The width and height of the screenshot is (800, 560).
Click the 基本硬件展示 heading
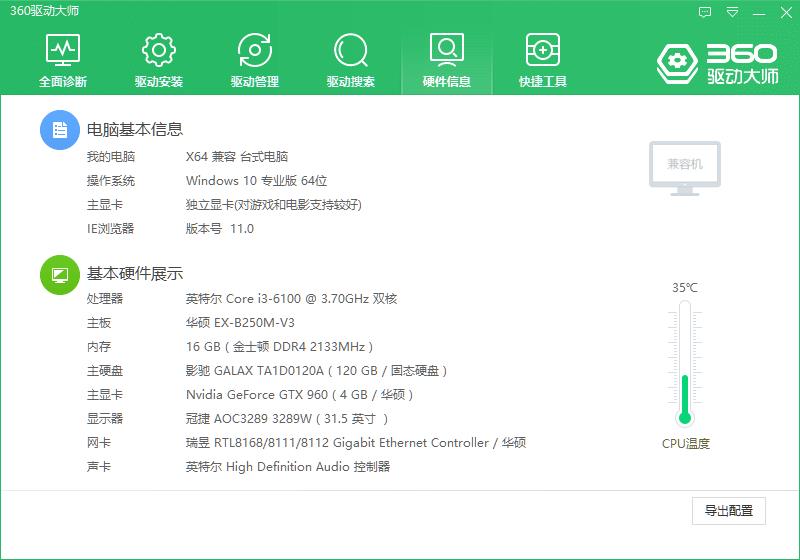[x=135, y=274]
